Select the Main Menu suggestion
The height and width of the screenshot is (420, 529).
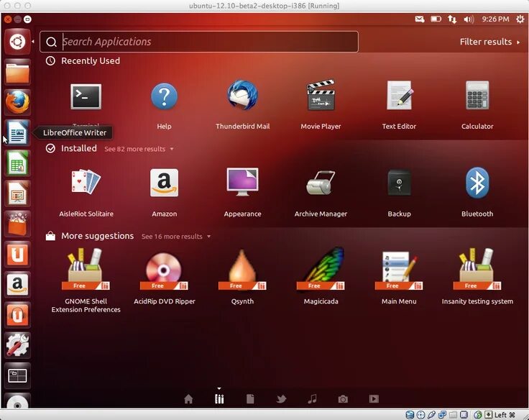pos(399,270)
